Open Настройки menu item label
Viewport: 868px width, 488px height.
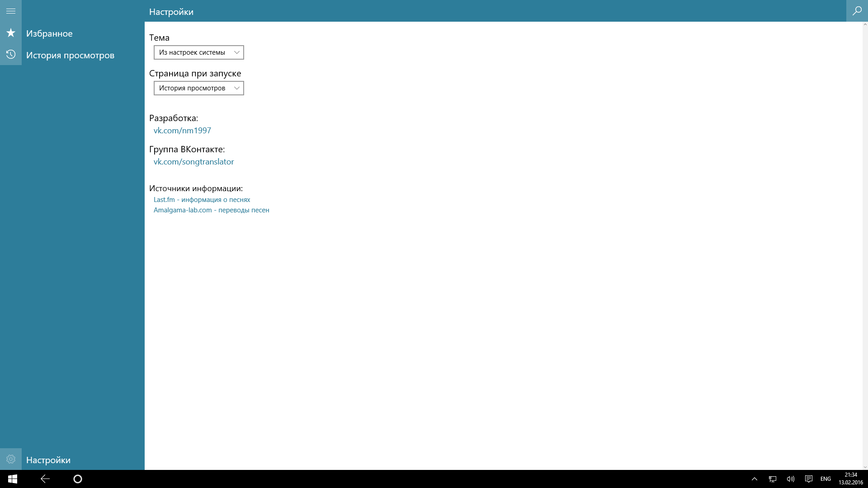(x=48, y=460)
